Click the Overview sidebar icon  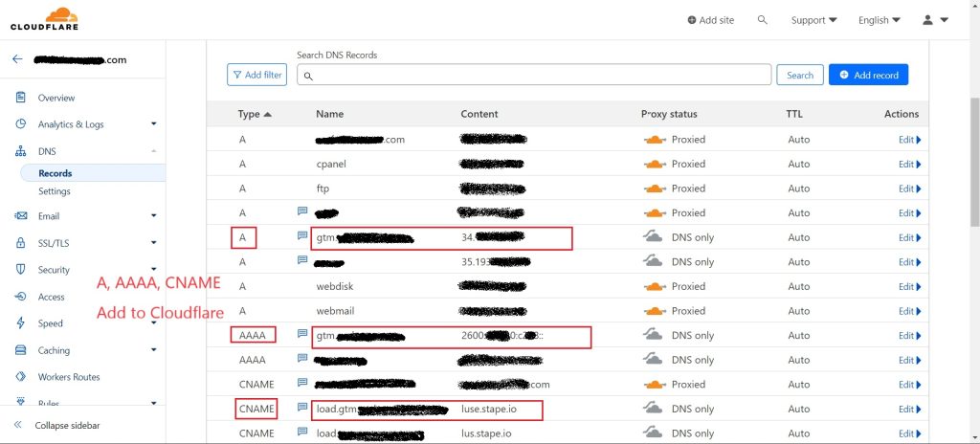click(x=21, y=98)
